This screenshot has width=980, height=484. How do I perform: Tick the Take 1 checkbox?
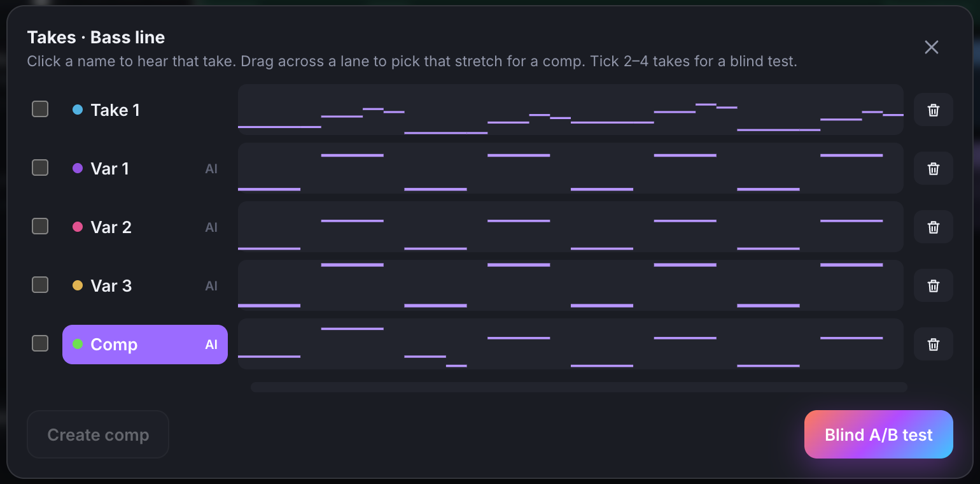pyautogui.click(x=40, y=109)
